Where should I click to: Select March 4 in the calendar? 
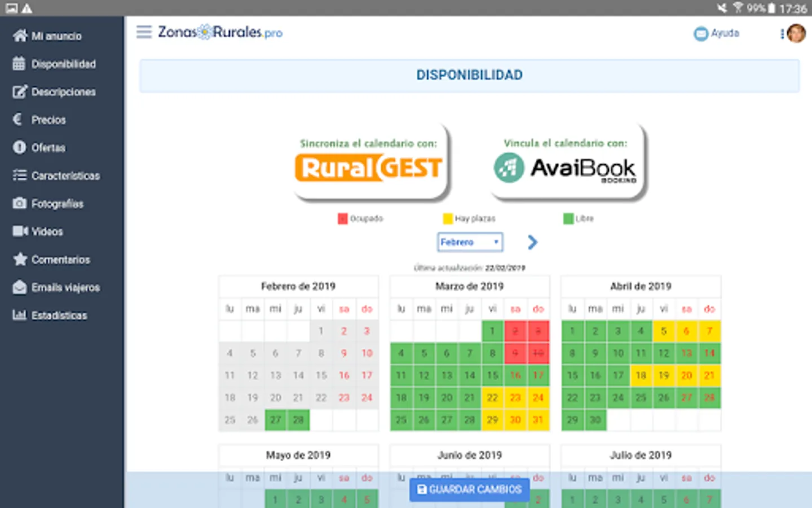(x=401, y=353)
